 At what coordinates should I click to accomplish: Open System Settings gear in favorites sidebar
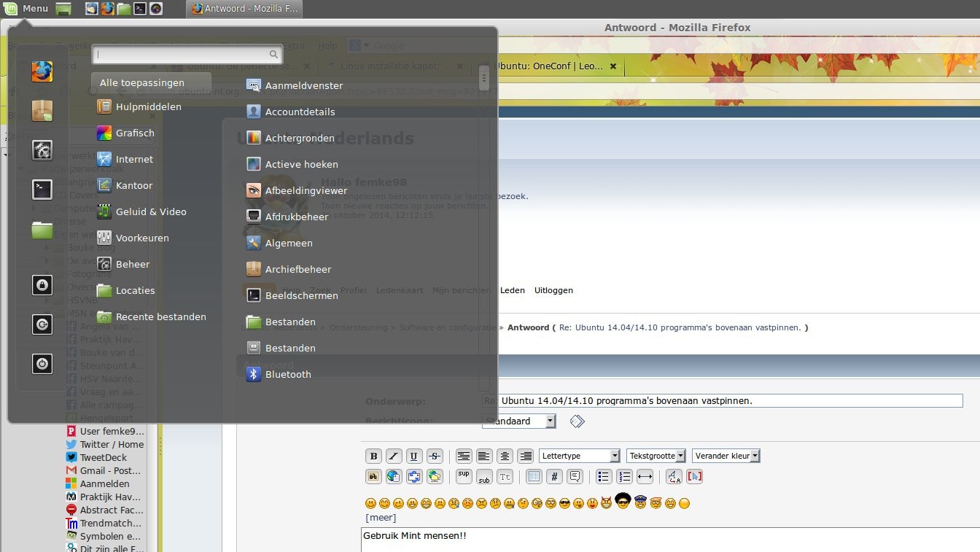coord(42,150)
